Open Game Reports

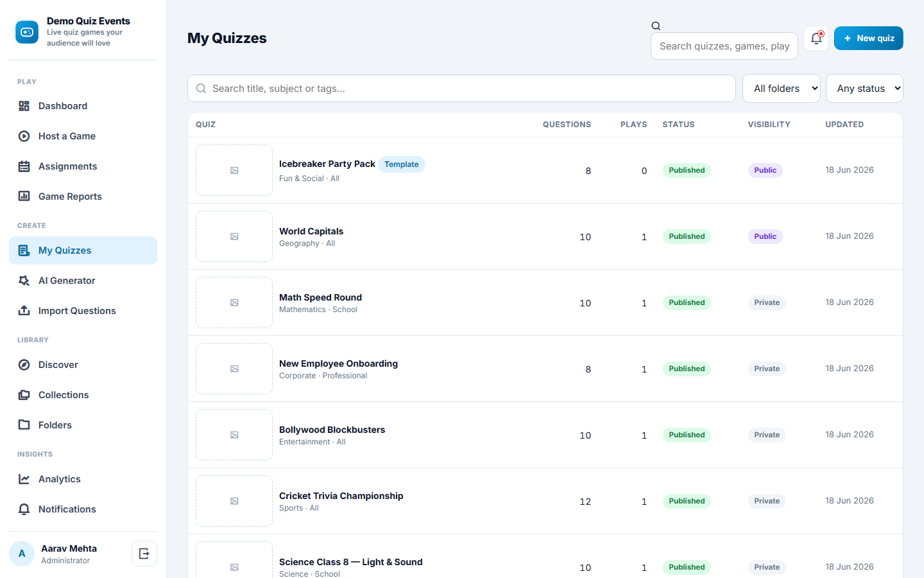(x=83, y=197)
